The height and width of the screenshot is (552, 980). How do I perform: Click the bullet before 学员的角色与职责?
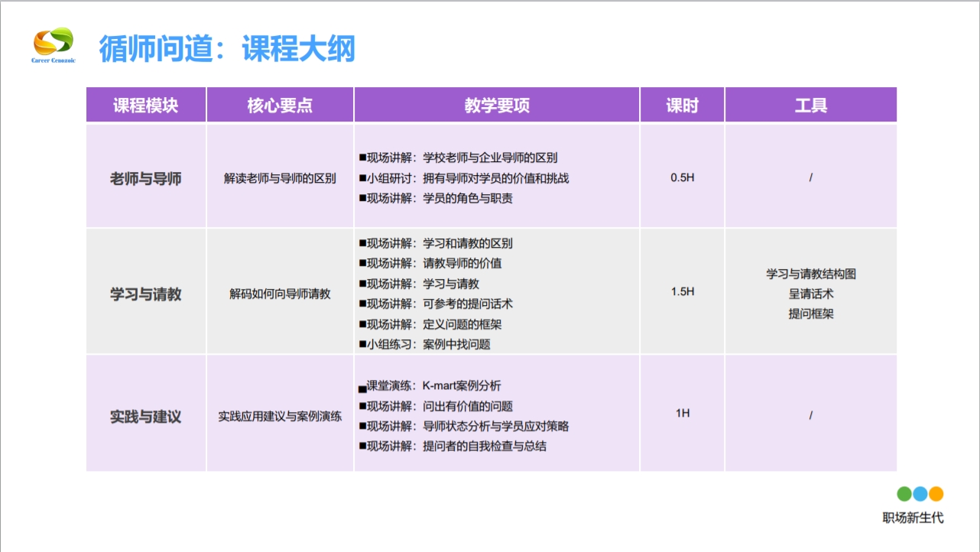[x=362, y=197]
